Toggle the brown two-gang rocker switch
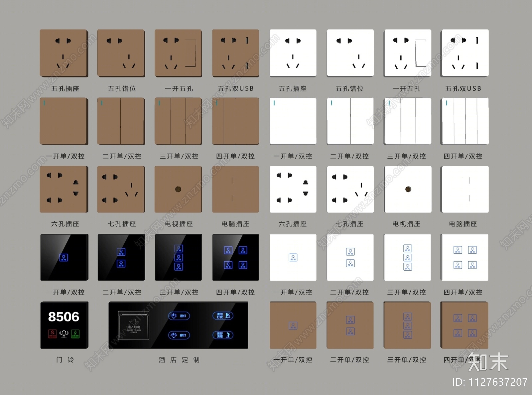The width and height of the screenshot is (532, 395). tap(121, 121)
